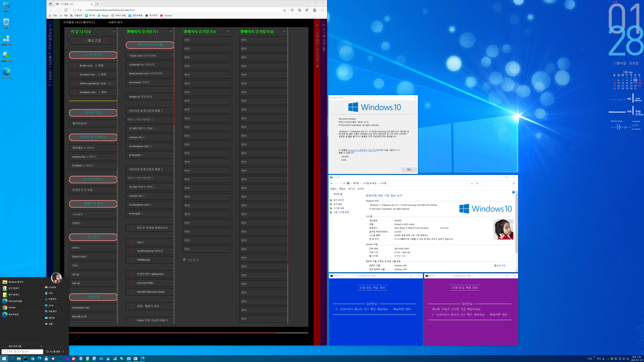The width and height of the screenshot is (644, 362).
Task: Open TechPowerUp GPU-Z link
Action: [150, 251]
